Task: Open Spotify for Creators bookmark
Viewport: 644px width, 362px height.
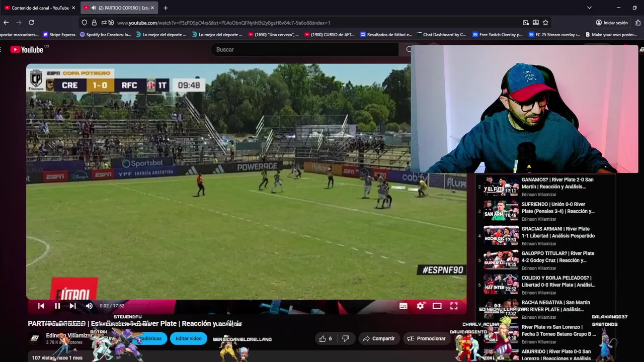Action: point(106,35)
